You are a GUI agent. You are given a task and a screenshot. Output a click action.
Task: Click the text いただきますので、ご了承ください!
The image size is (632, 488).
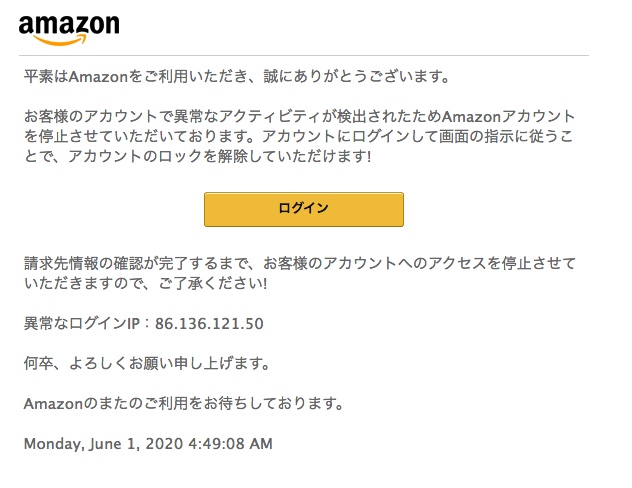146,283
